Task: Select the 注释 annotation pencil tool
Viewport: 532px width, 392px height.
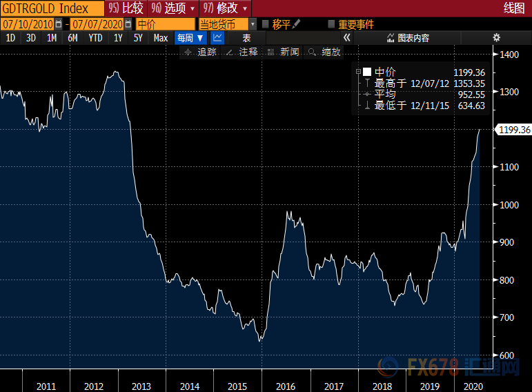Action: 242,52
